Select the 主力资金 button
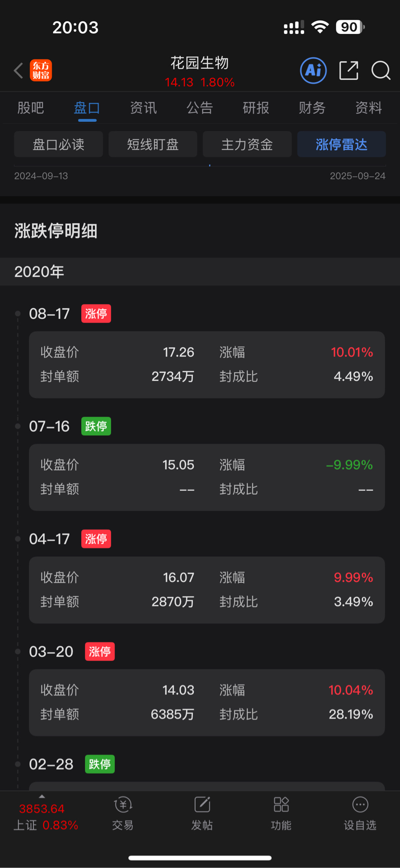 [247, 144]
